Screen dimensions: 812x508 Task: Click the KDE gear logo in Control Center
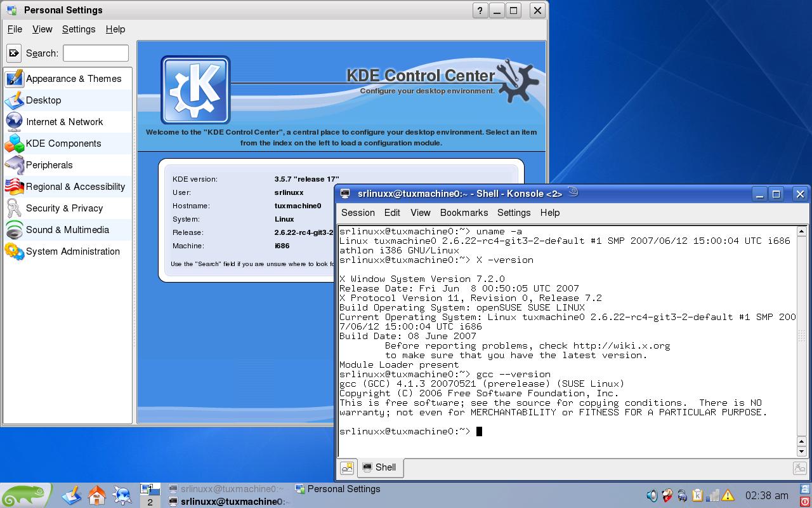tap(195, 90)
